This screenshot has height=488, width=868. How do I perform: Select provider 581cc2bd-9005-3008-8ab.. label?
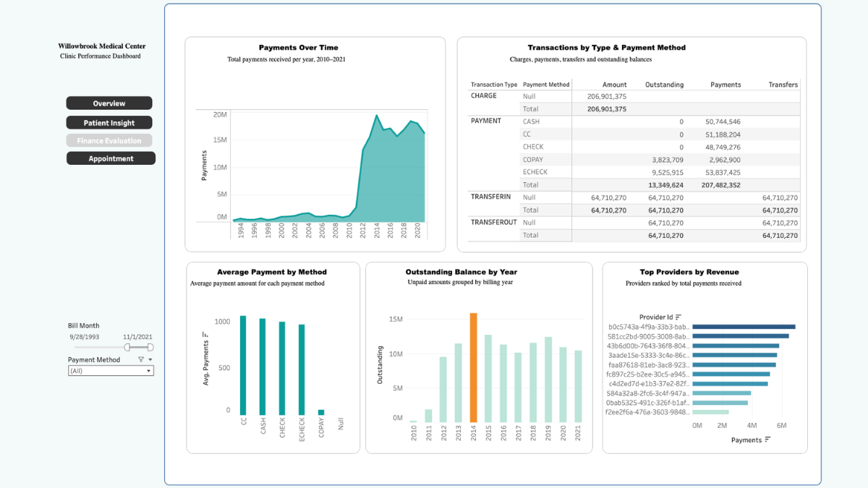coord(649,336)
